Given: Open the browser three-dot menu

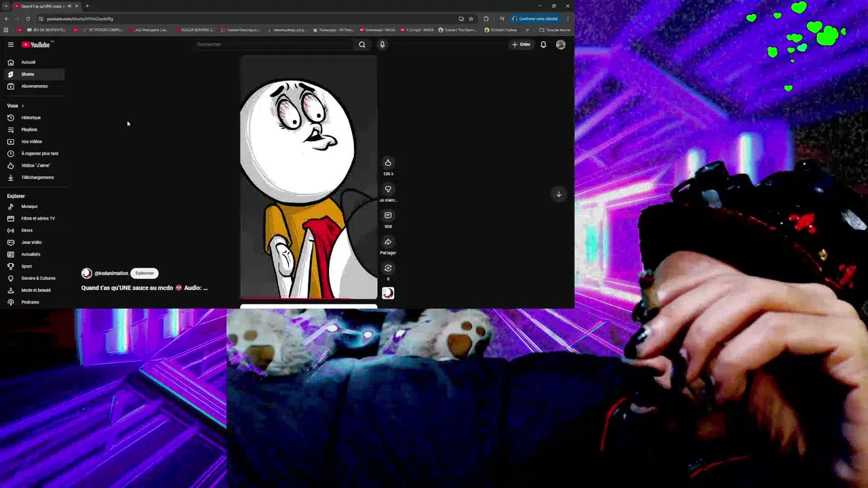Looking at the screenshot, I should tap(568, 19).
